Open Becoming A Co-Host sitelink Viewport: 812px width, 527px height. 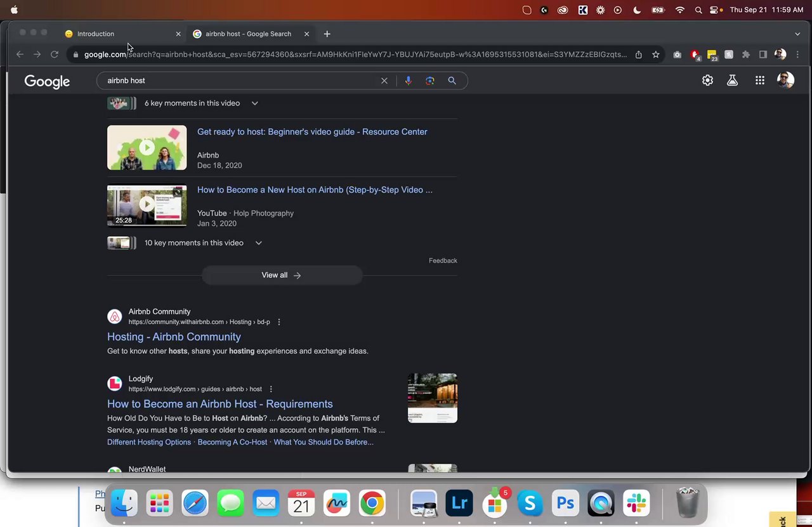tap(232, 442)
